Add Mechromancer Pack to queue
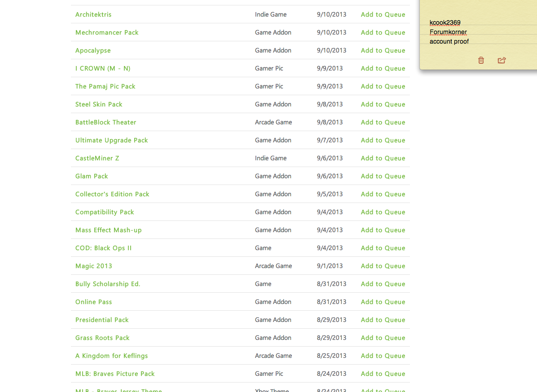The image size is (537, 392). (383, 32)
